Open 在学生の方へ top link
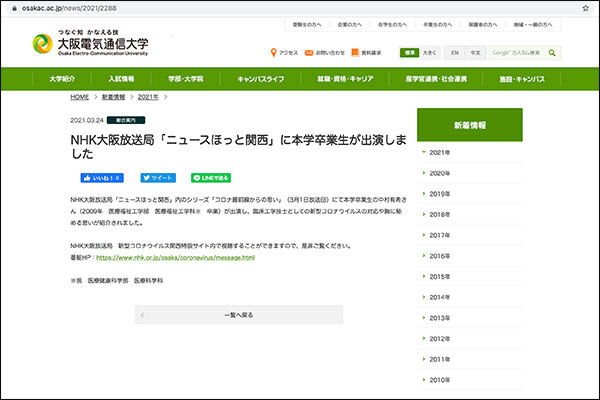Screen dimensions: 600x400 point(392,24)
